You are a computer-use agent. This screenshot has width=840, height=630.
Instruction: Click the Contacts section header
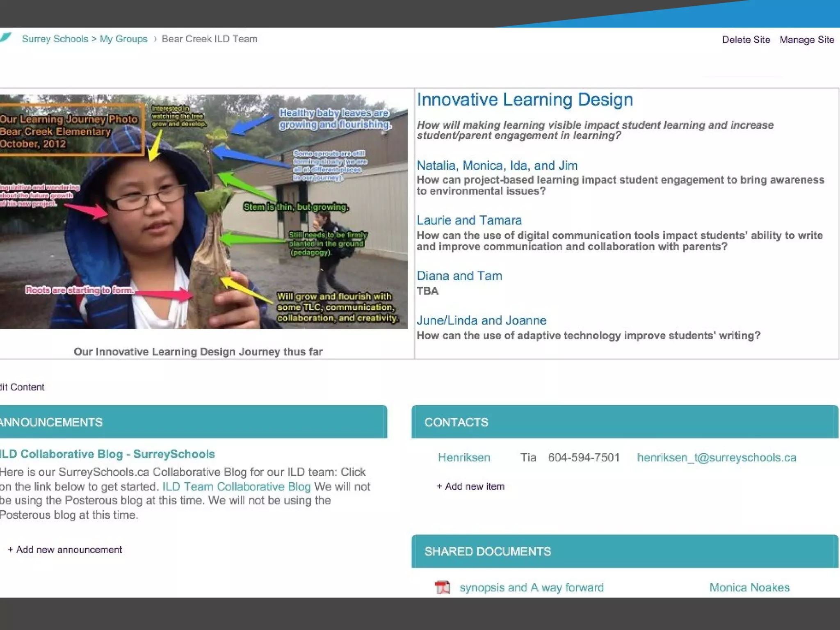tap(456, 422)
